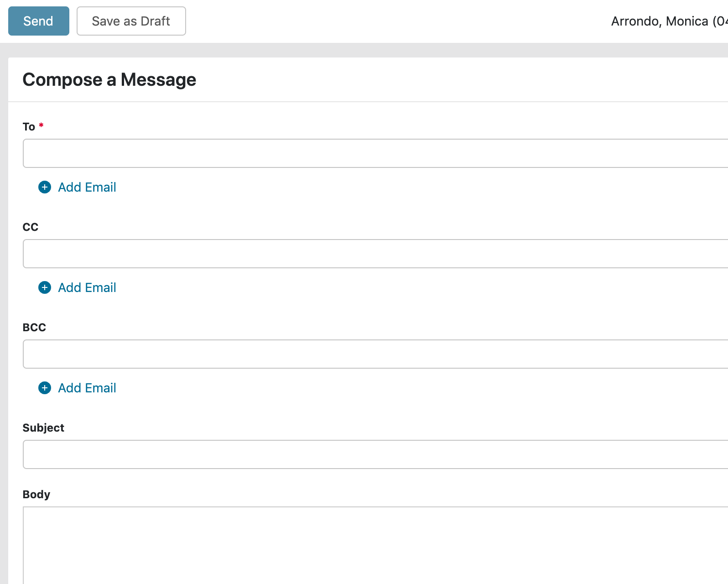Click the Compose a Message heading
Screen dimensions: 728x584
(109, 80)
